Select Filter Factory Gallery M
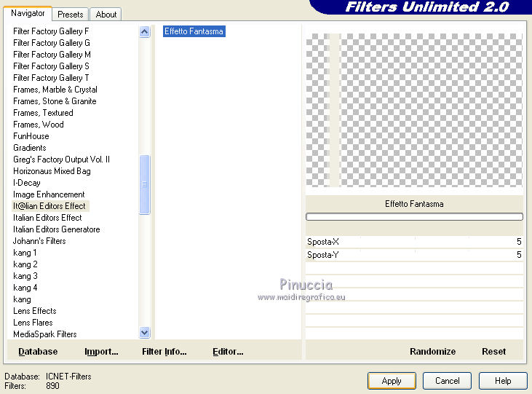 (x=52, y=55)
